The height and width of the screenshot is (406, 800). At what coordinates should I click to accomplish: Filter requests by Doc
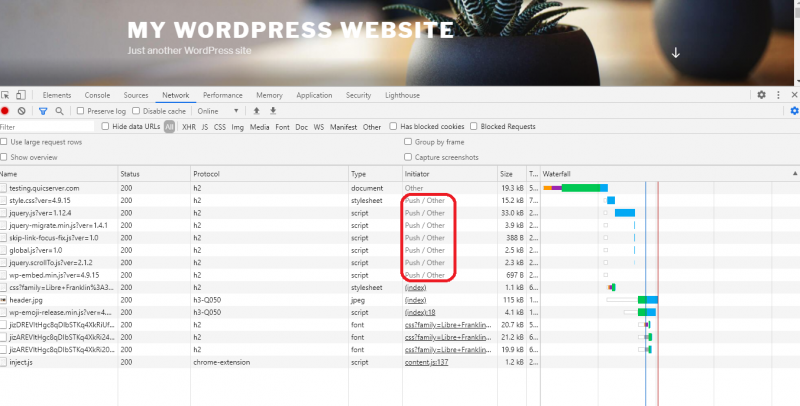point(302,126)
